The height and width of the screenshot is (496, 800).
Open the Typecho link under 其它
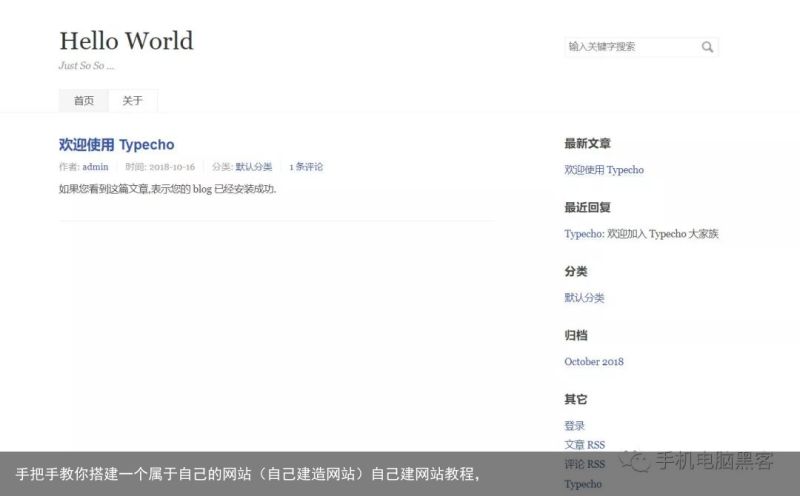[583, 484]
